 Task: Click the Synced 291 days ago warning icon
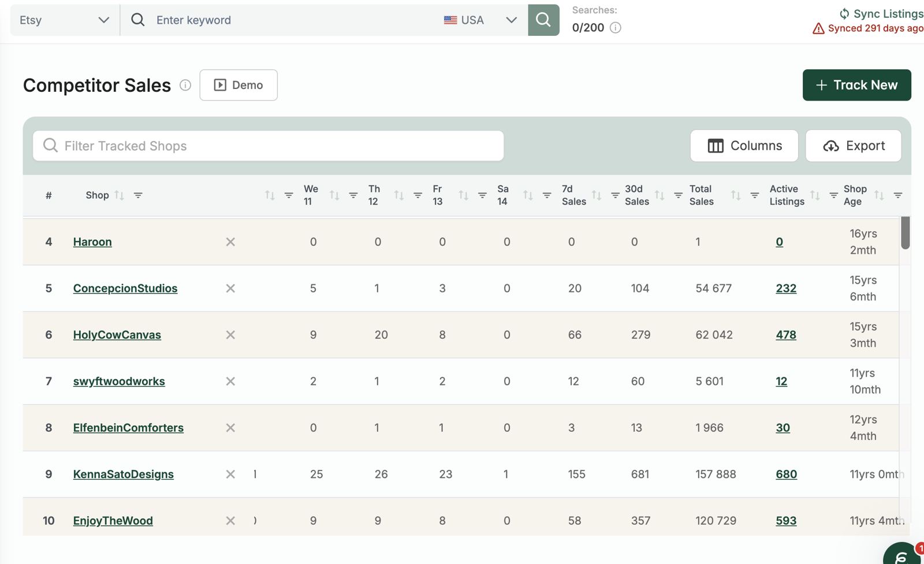click(x=818, y=28)
